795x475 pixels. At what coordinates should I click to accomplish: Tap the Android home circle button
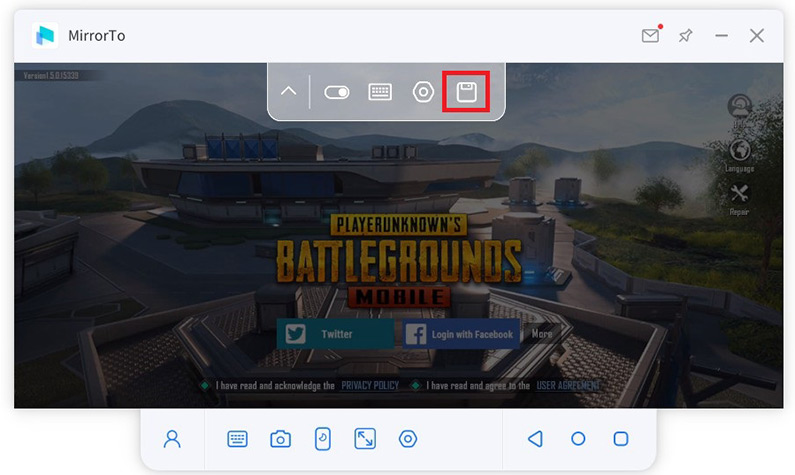coord(578,439)
